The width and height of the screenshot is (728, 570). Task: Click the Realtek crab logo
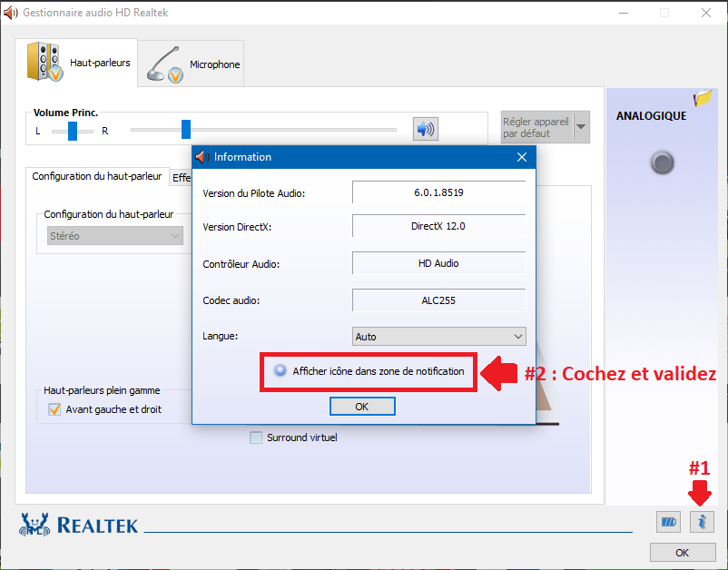pos(34,525)
